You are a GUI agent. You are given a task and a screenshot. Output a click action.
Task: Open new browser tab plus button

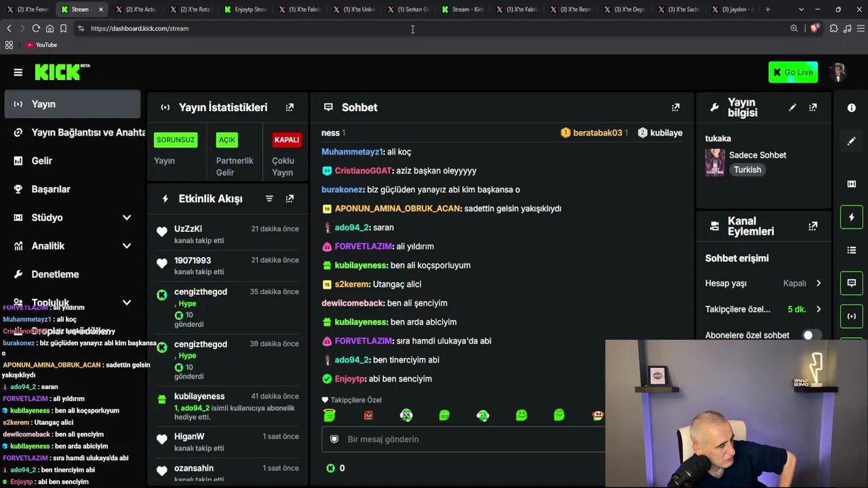click(768, 9)
